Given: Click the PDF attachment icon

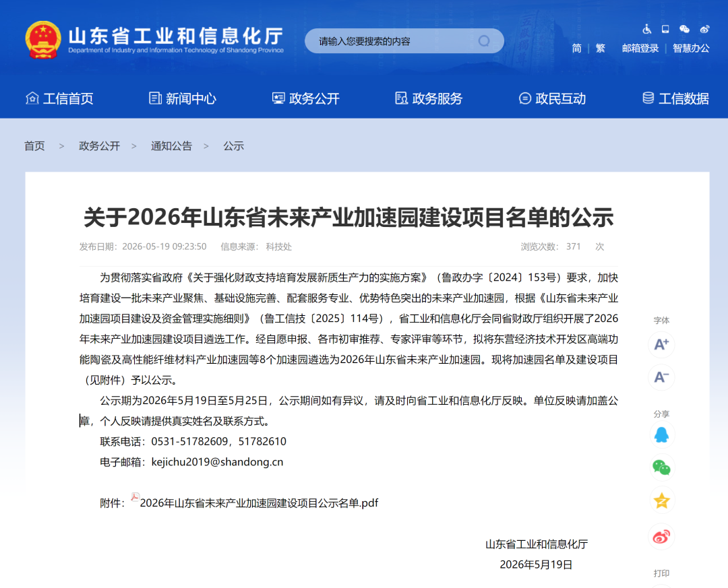Looking at the screenshot, I should (135, 498).
